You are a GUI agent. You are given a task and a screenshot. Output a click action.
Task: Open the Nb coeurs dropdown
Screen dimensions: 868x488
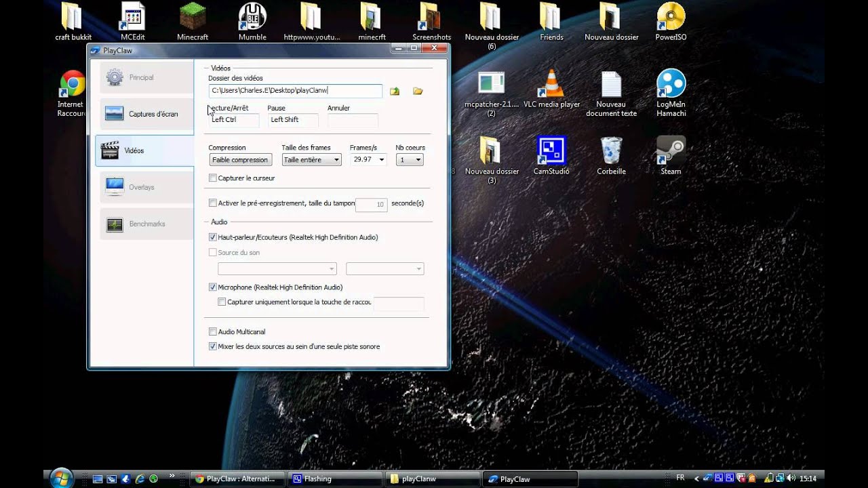(410, 160)
